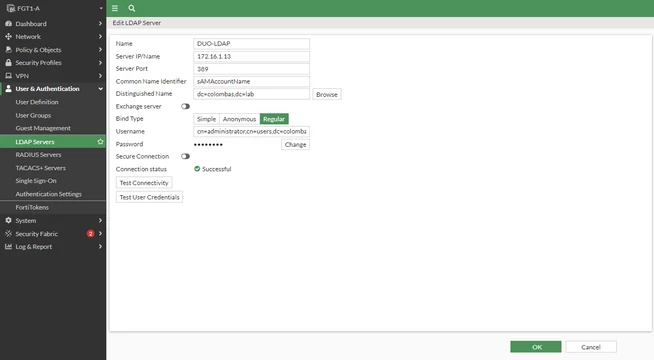654x360 pixels.
Task: Expand the Security Profiles chevron
Action: (100, 63)
